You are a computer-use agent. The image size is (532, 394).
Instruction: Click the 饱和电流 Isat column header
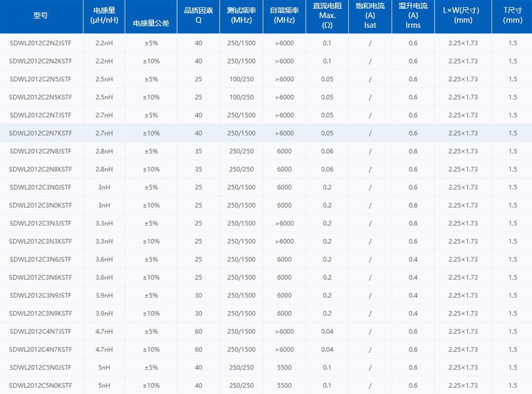(x=370, y=16)
